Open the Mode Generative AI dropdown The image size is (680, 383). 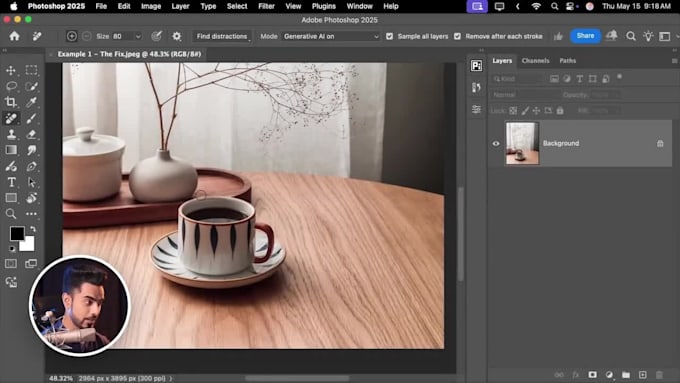(x=331, y=36)
